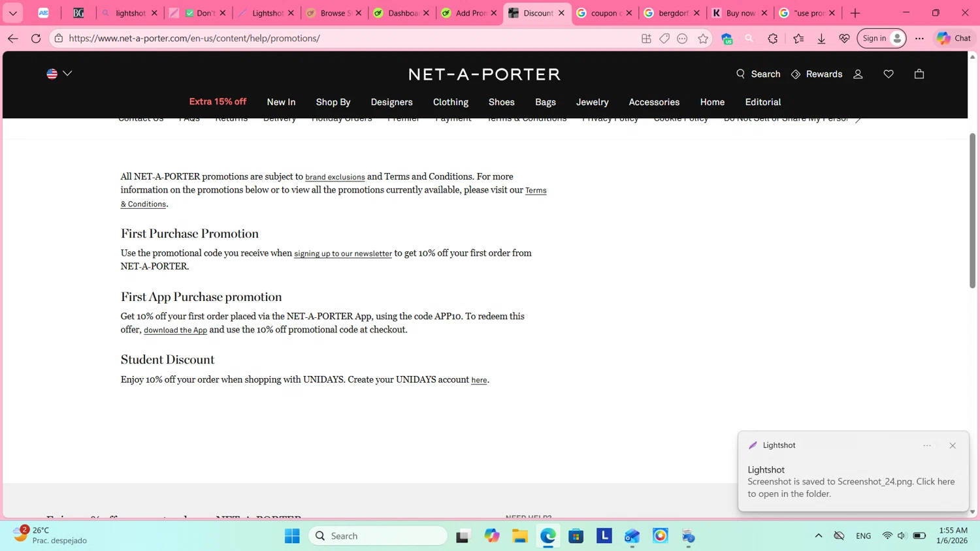
Task: Show hidden system tray icons
Action: (x=818, y=536)
